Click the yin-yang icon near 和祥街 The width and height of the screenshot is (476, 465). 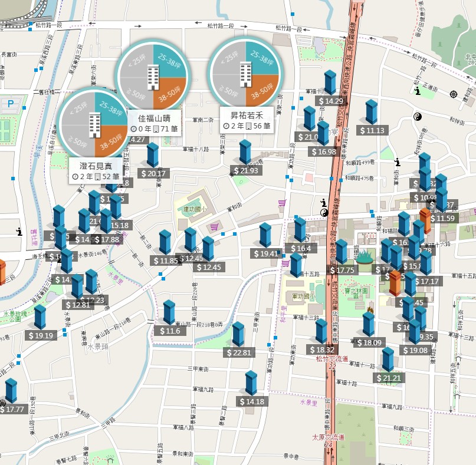tap(418, 117)
